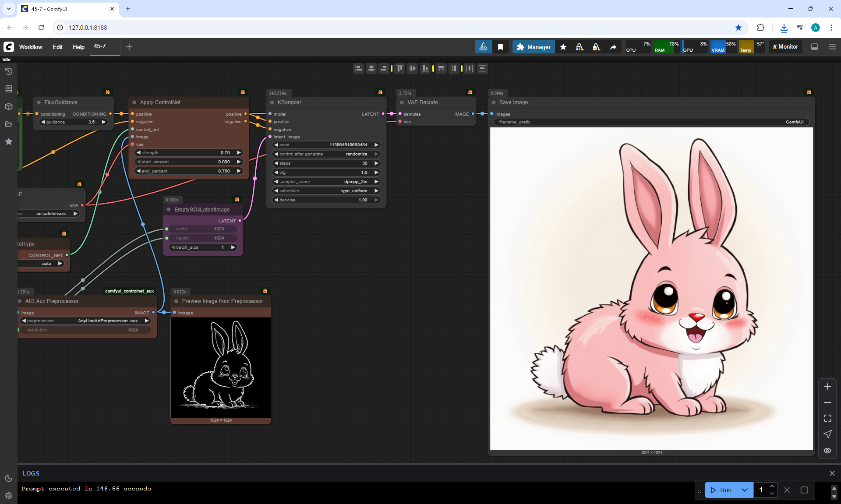
Task: Click the bookmark icon in top toolbar
Action: pos(500,47)
